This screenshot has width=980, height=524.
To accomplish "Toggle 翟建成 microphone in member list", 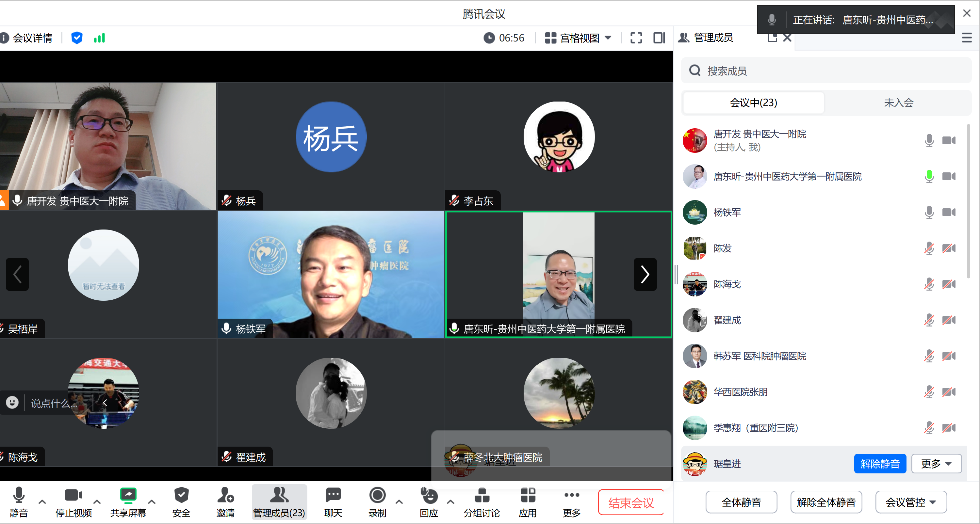I will (x=929, y=320).
